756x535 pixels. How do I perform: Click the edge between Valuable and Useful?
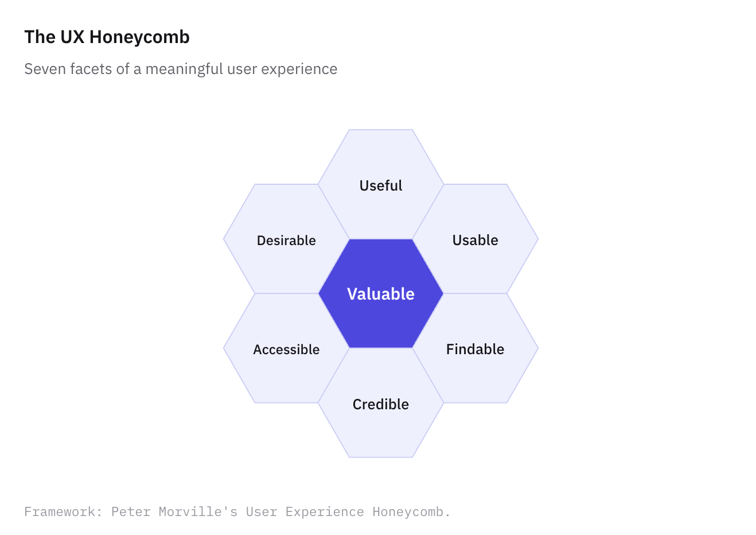[381, 239]
